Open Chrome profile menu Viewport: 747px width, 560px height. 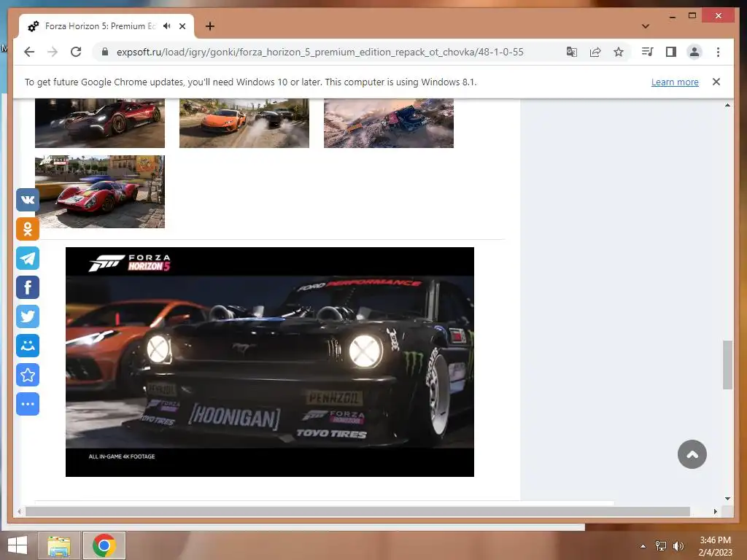[694, 52]
